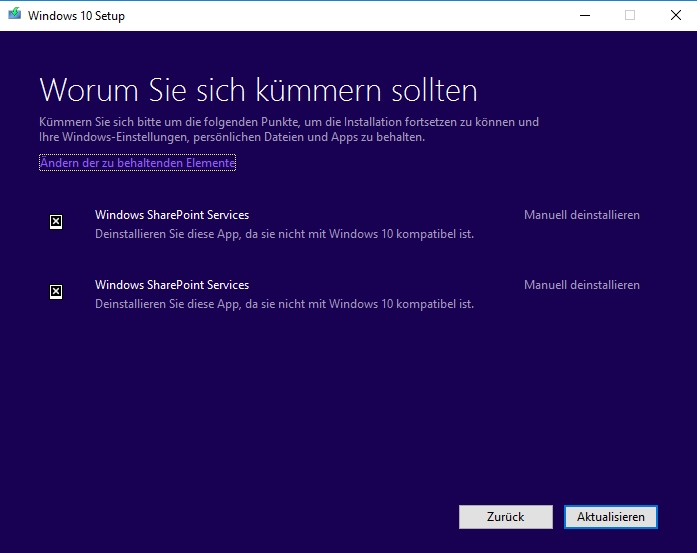Screen dimensions: 697x553
Task: Select the second 'Windows SharePoint Services' title
Action: point(172,285)
